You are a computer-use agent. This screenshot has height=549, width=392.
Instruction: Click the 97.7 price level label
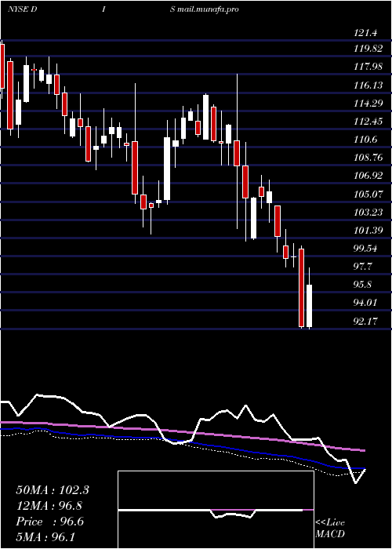363,267
